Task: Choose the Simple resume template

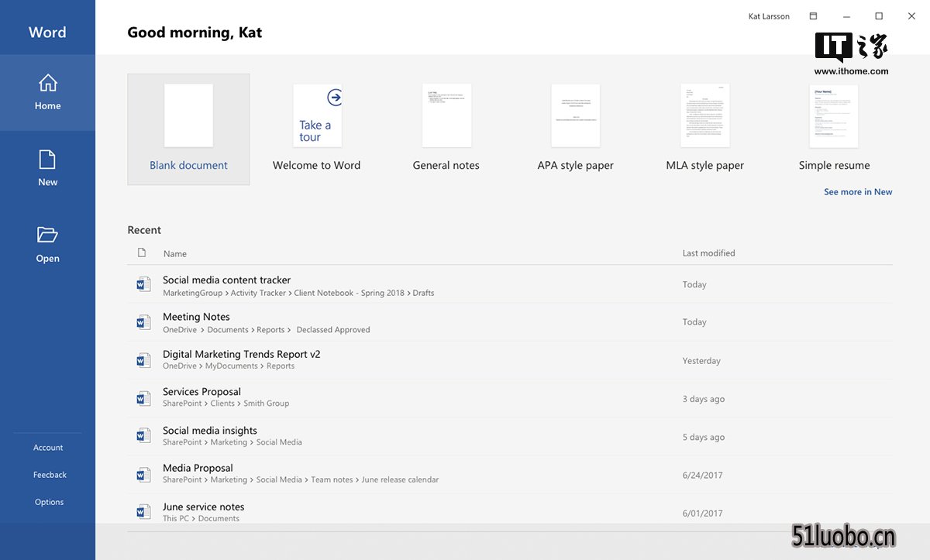Action: pyautogui.click(x=834, y=129)
